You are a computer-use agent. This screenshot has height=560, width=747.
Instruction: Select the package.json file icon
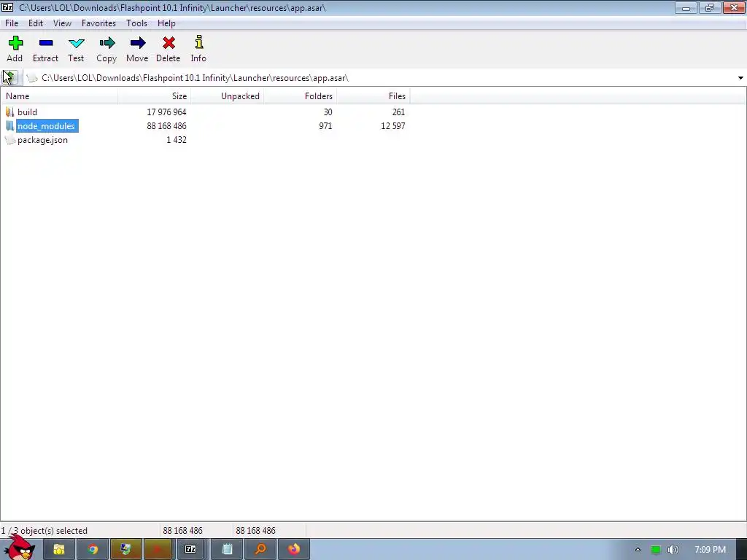click(x=10, y=139)
